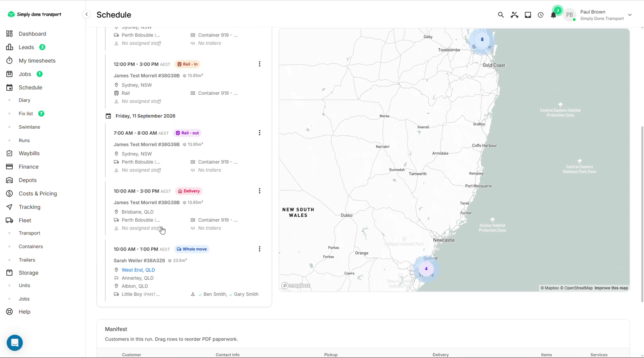This screenshot has width=644, height=358.
Task: Open Help in sidebar
Action: tap(25, 312)
